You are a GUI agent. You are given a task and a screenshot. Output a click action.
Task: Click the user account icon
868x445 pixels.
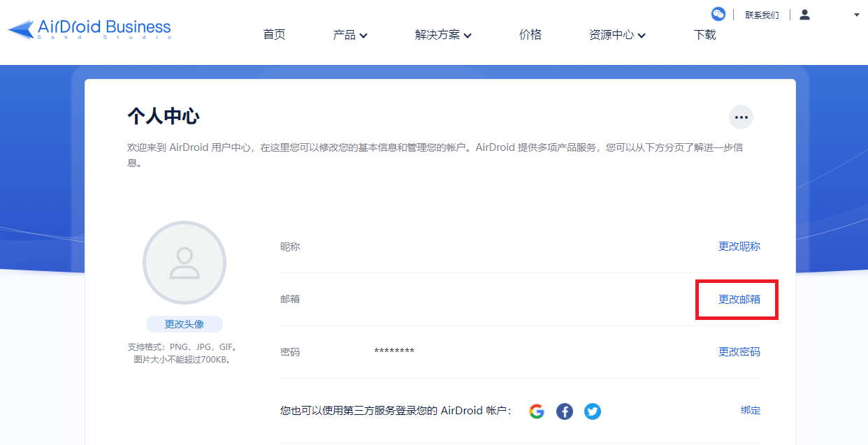coord(804,15)
